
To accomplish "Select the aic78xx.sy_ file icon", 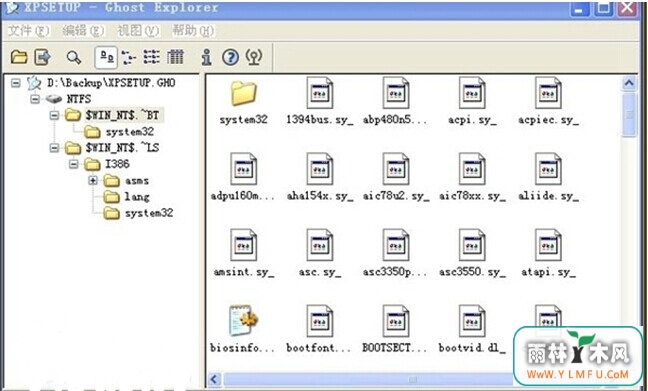I will pos(472,169).
